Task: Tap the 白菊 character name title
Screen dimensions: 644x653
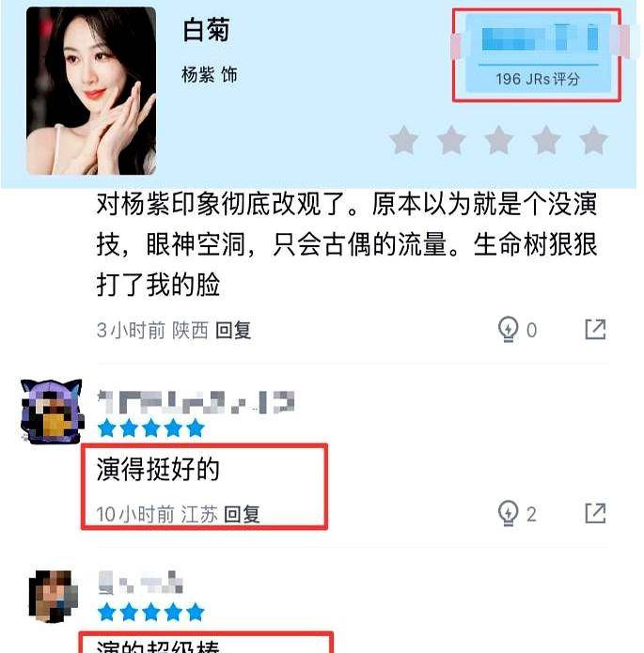Action: click(206, 30)
